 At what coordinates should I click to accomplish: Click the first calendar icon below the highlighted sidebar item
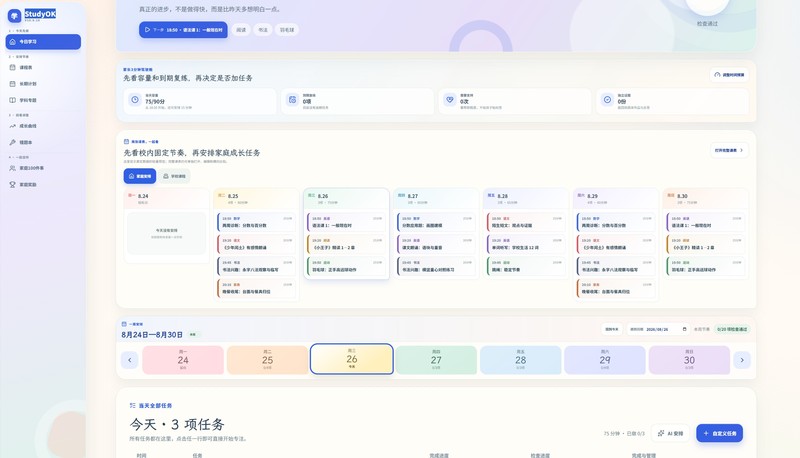point(13,67)
